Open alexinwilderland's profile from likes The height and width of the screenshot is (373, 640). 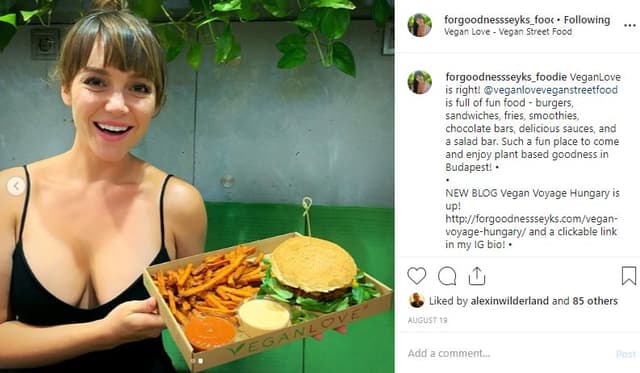click(x=509, y=301)
